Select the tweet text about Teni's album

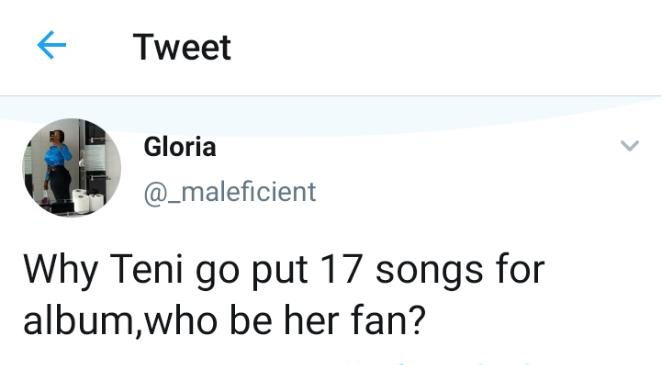tap(284, 295)
